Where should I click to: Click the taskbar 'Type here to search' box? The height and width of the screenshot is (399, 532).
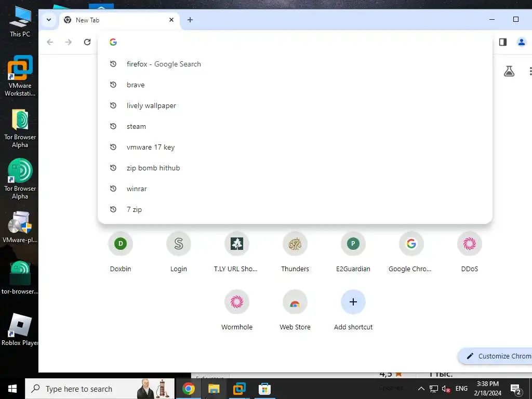(x=100, y=389)
